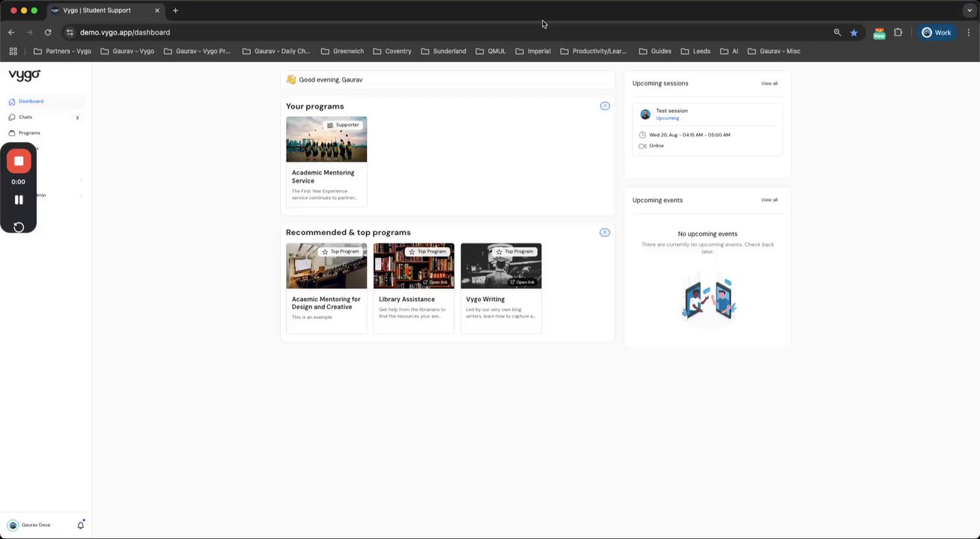
Task: Pause the screen recording
Action: pyautogui.click(x=19, y=200)
